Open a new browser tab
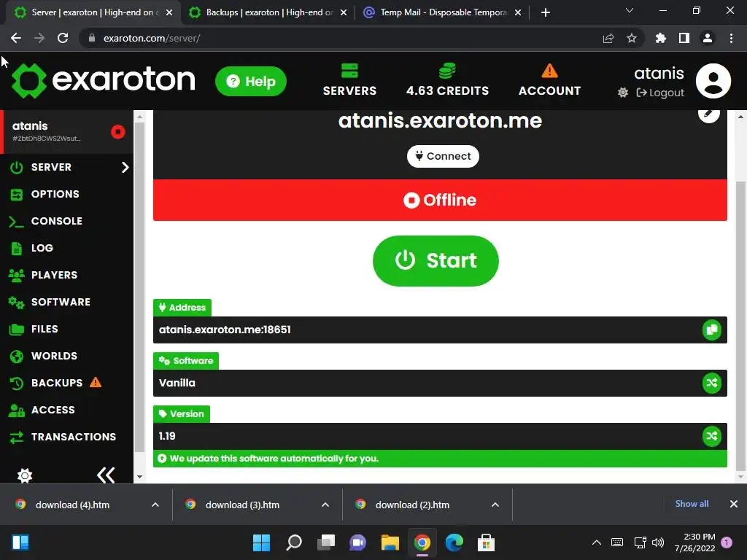 point(546,12)
